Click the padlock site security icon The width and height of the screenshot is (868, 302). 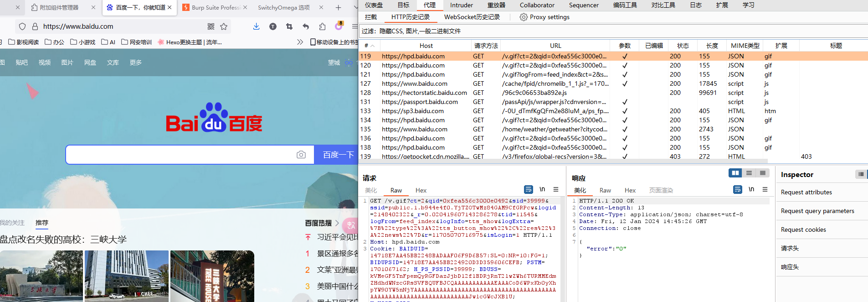coord(35,26)
